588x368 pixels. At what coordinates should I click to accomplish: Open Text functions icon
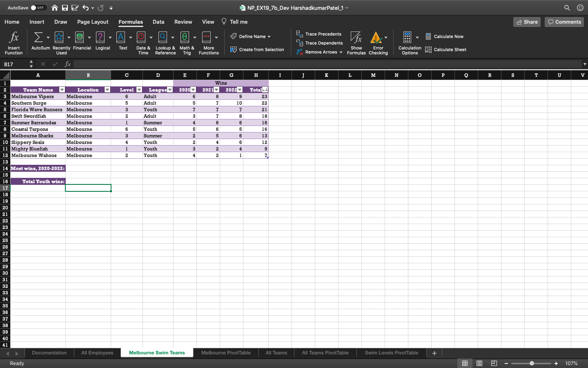pos(121,38)
